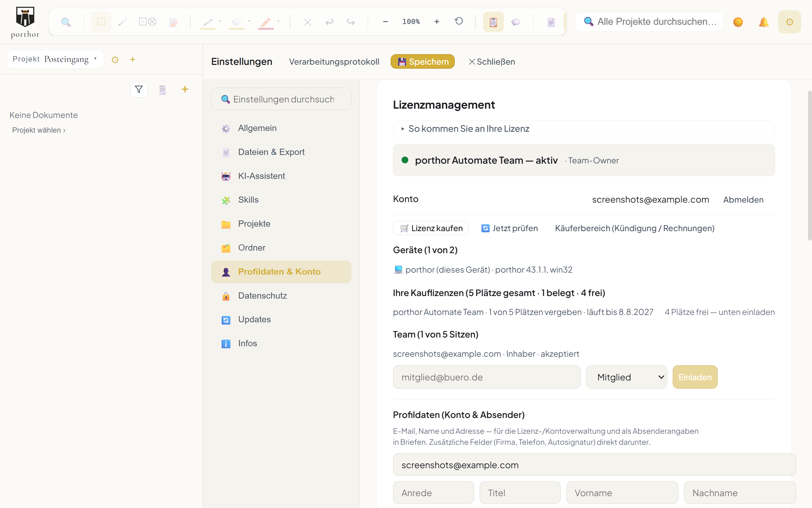812x508 pixels.
Task: Open the comment bubble tool options arrow
Action: tap(249, 21)
